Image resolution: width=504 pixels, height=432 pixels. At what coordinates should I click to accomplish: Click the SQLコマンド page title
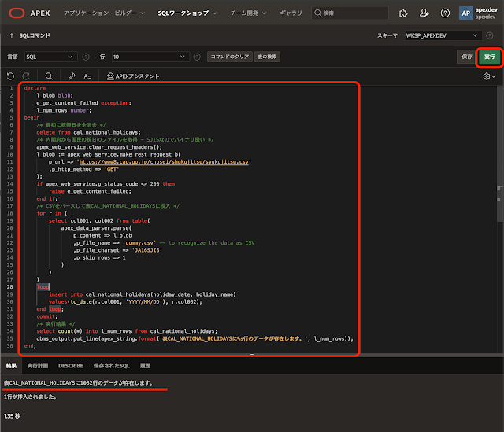pyautogui.click(x=35, y=35)
